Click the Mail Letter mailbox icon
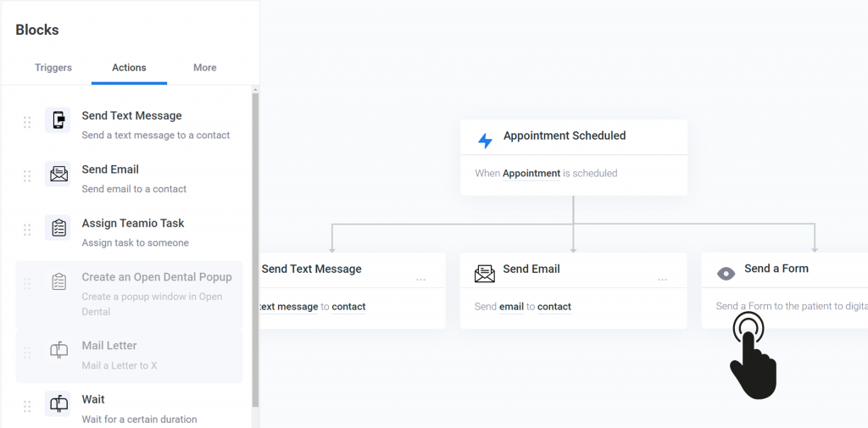The height and width of the screenshot is (428, 868). [58, 350]
